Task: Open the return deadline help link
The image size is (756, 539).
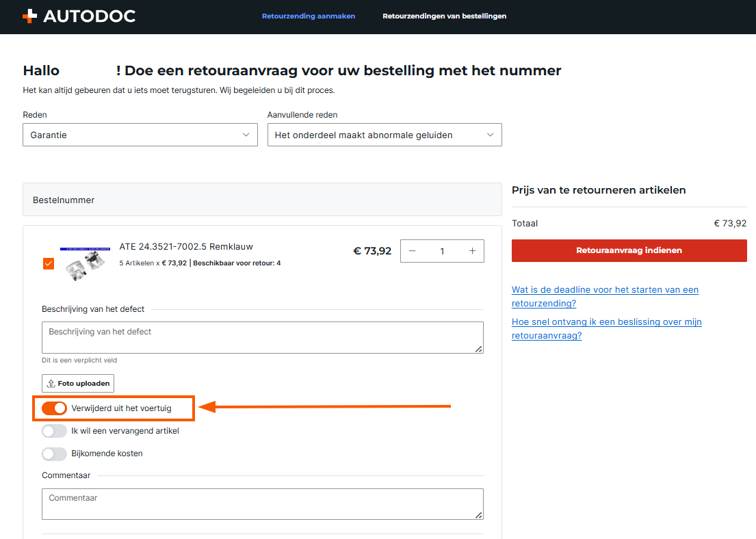Action: point(605,296)
